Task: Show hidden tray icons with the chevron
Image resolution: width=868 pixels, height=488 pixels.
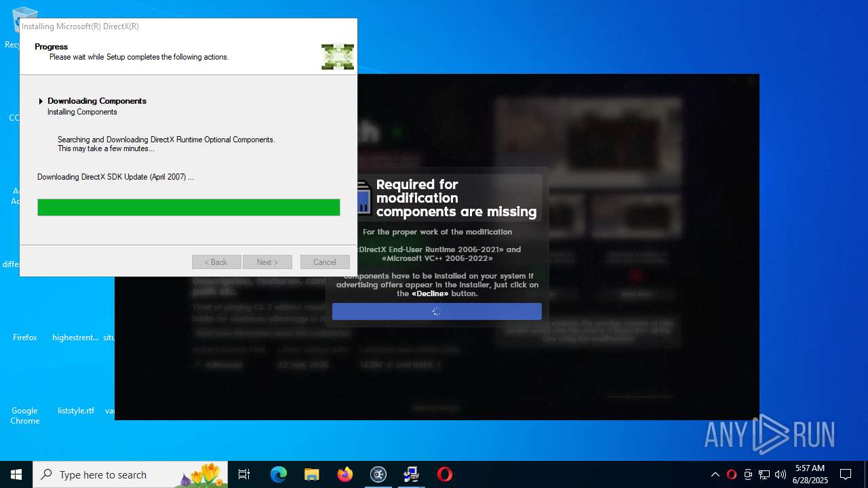Action: 715,474
